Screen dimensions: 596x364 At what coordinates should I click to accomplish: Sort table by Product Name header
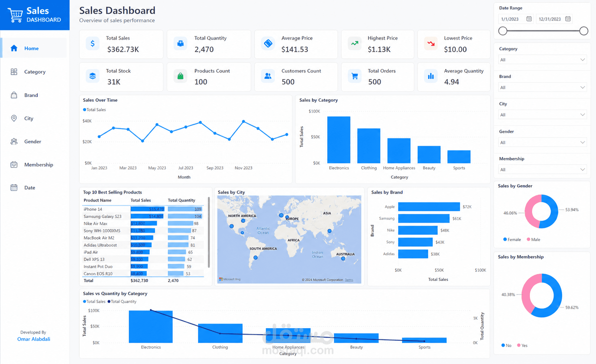tap(97, 200)
